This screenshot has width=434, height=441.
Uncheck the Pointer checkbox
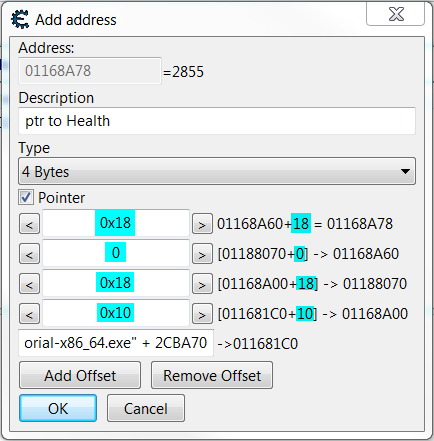point(26,197)
